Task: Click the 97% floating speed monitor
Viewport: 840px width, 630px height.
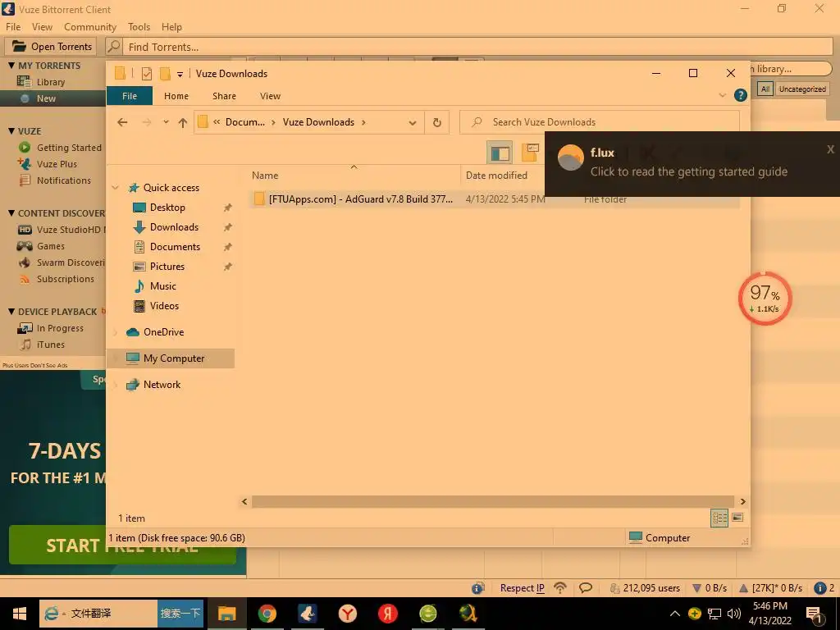Action: pos(765,299)
